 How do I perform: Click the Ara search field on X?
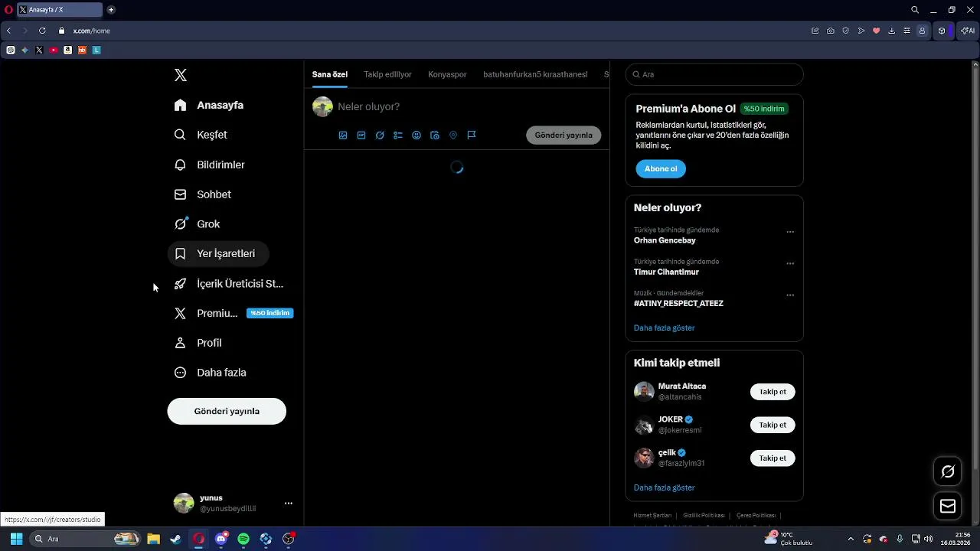(714, 74)
